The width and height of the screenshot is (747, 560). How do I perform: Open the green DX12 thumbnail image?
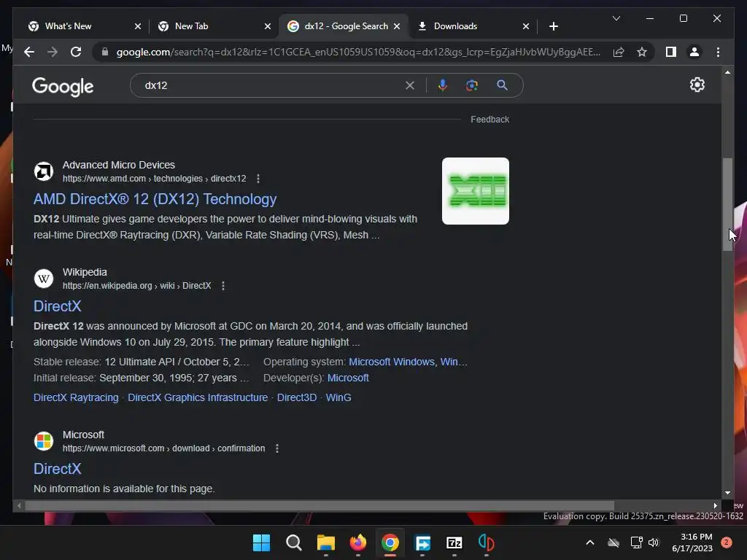click(x=476, y=191)
